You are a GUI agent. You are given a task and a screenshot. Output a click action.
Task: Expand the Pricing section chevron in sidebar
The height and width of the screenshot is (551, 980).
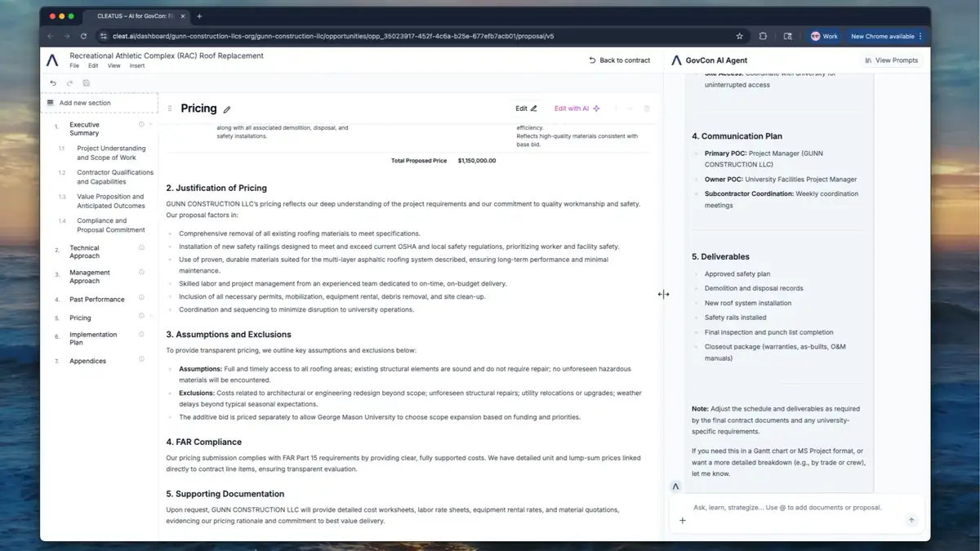150,315
